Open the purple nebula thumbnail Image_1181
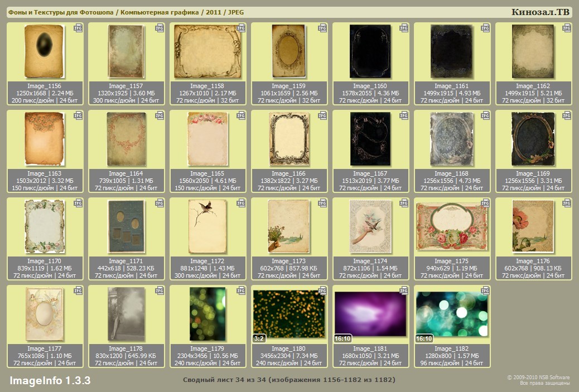Viewport: 579px width, 392px height. 370,313
